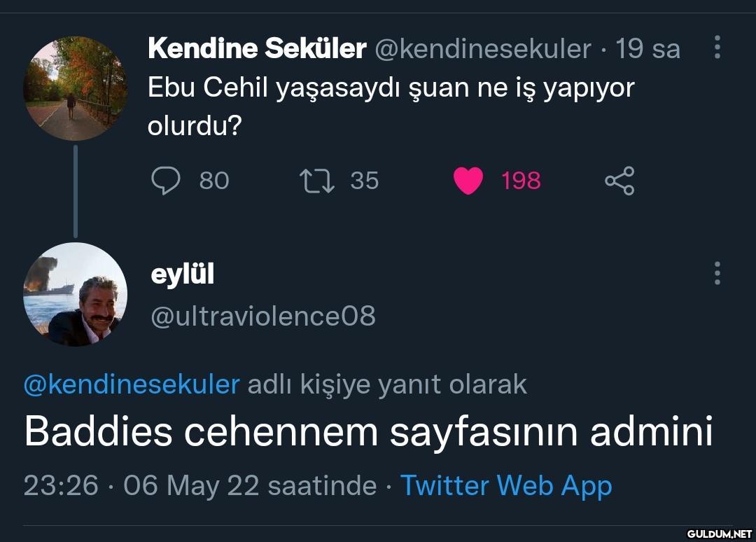756x542 pixels.
Task: Open more options menu on eylül's reply
Action: (717, 273)
